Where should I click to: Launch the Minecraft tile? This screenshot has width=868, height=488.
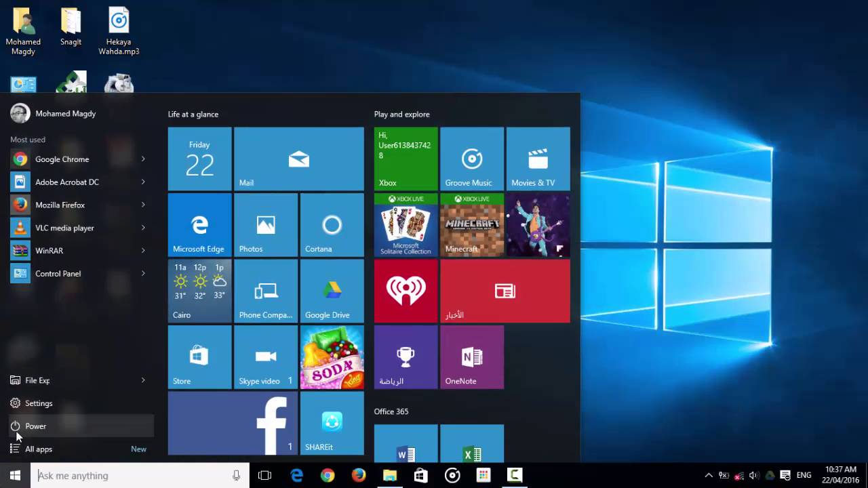(472, 225)
